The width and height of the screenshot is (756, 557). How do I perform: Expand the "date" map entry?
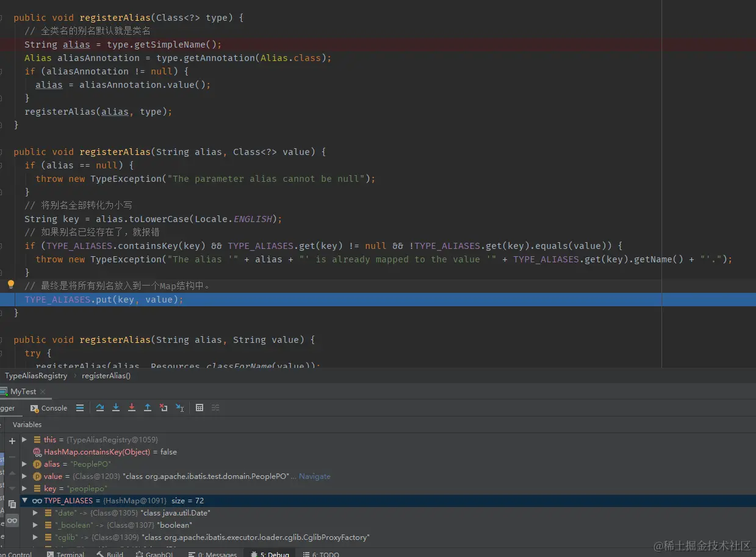pos(35,512)
